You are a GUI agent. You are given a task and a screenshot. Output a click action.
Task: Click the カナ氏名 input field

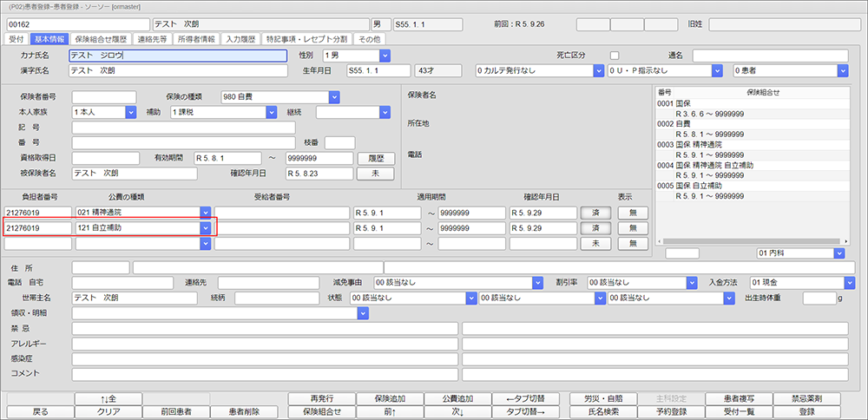(177, 56)
